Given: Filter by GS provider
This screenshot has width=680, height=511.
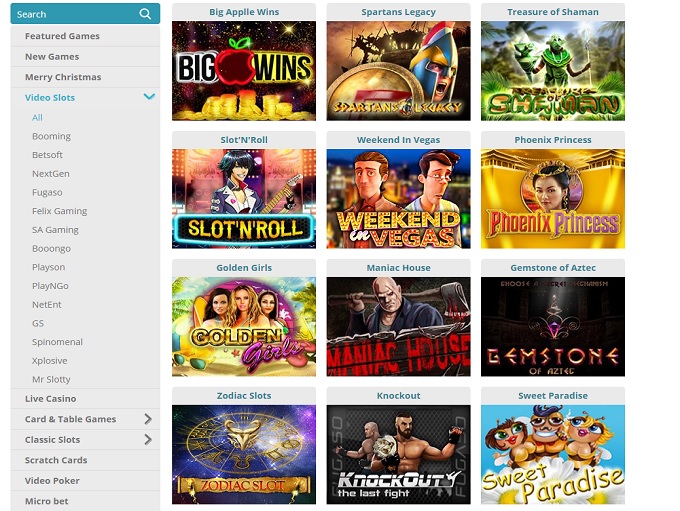Looking at the screenshot, I should [x=38, y=323].
